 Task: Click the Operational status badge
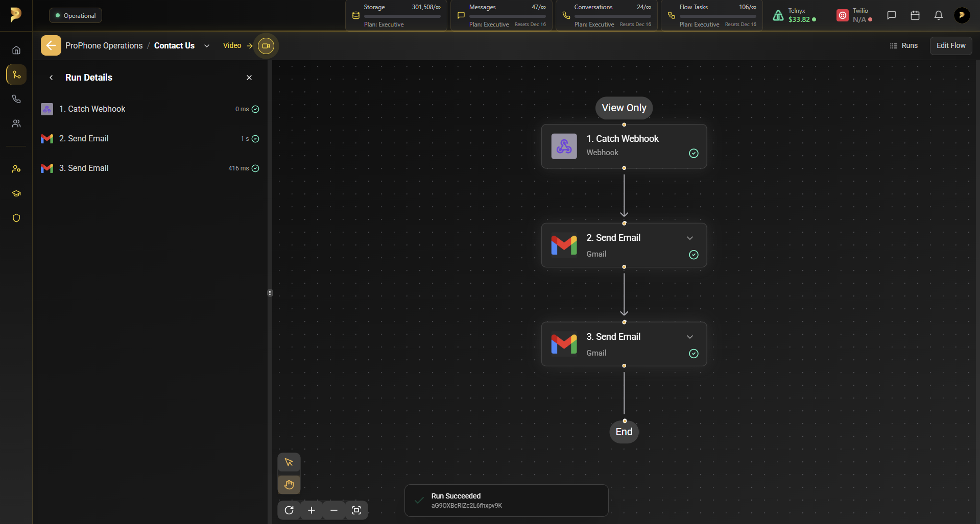pyautogui.click(x=76, y=16)
